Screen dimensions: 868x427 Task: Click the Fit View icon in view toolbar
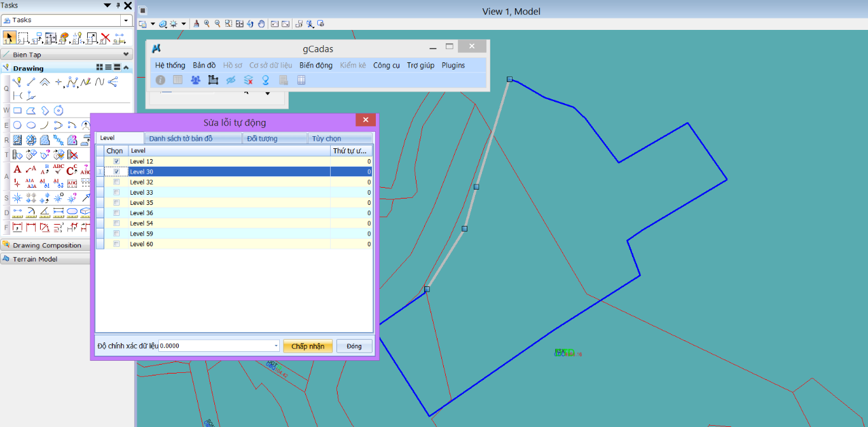240,24
